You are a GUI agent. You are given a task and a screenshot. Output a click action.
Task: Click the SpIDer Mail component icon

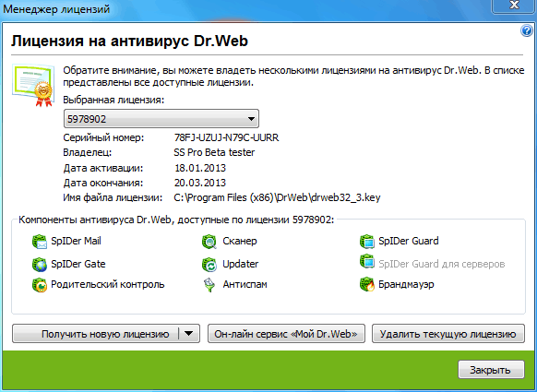[x=40, y=242]
